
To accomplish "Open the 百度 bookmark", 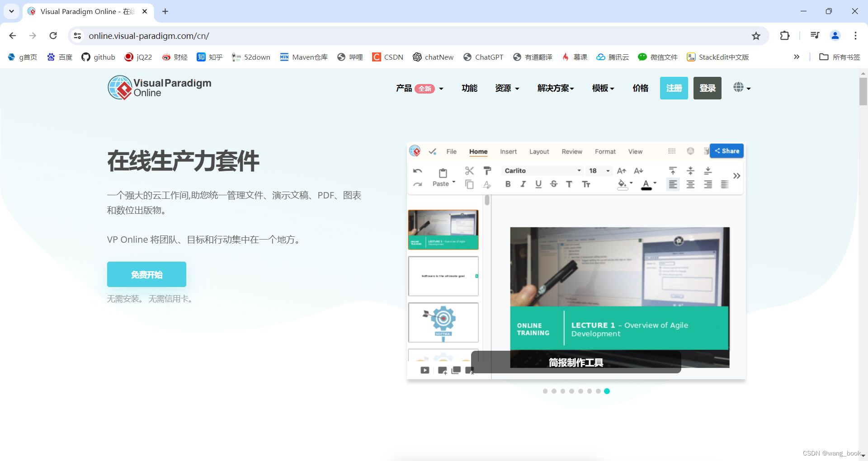I will pyautogui.click(x=60, y=57).
